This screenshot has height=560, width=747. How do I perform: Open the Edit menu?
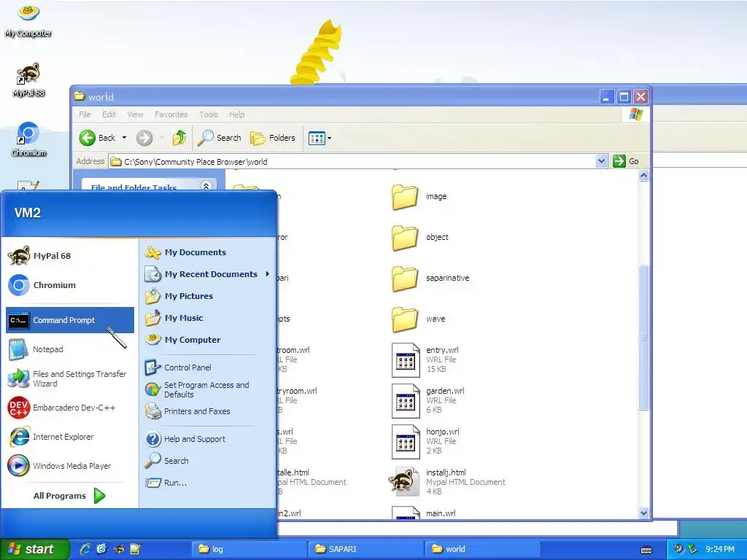tap(109, 114)
